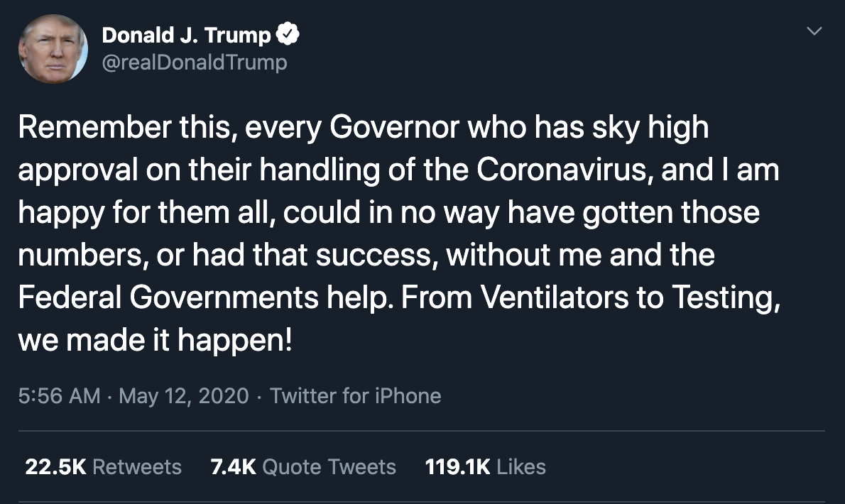
Task: Click the Donald J. Trump display name
Action: tap(186, 35)
